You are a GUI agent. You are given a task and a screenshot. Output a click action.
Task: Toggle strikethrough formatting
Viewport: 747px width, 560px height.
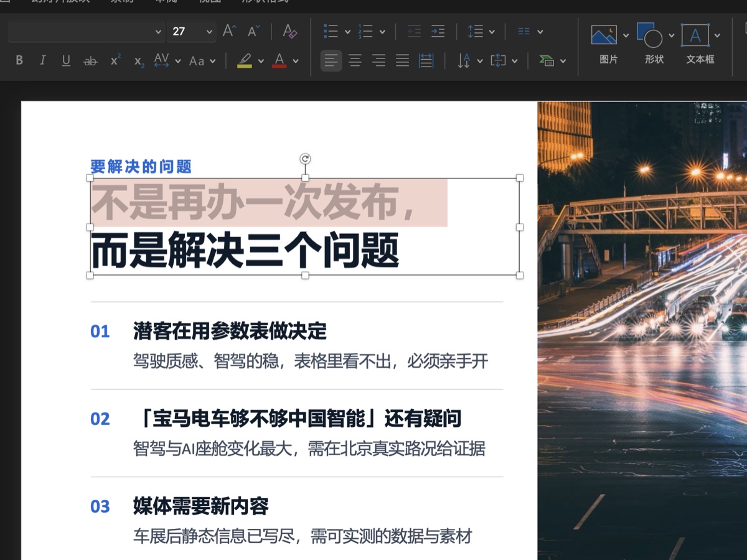90,60
